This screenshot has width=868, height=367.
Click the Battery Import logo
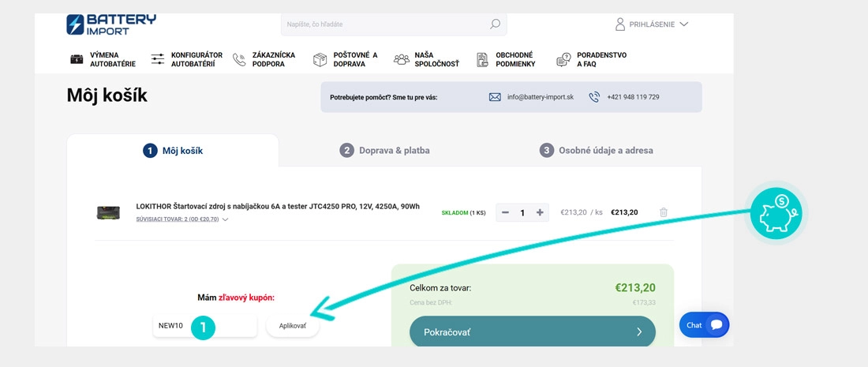[x=111, y=25]
